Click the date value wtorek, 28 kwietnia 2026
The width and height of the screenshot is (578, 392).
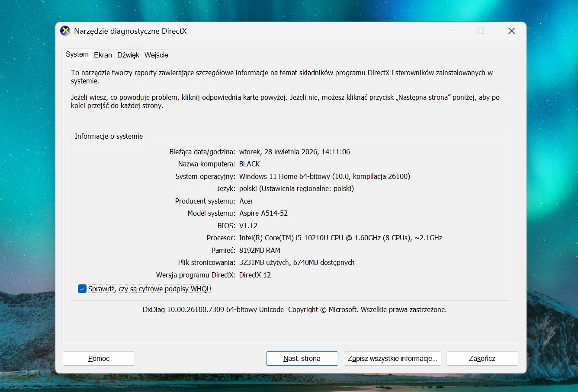pos(295,152)
